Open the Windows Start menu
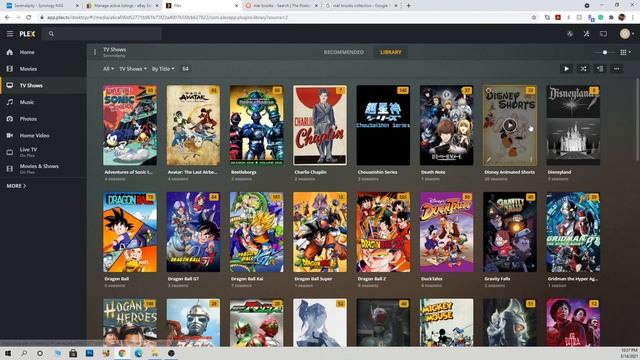This screenshot has width=640, height=360. click(x=8, y=353)
